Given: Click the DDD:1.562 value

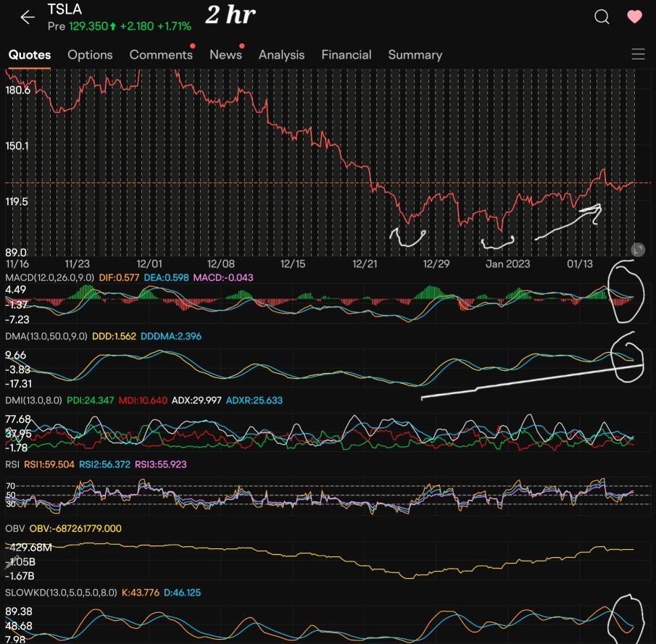Looking at the screenshot, I should pyautogui.click(x=114, y=336).
